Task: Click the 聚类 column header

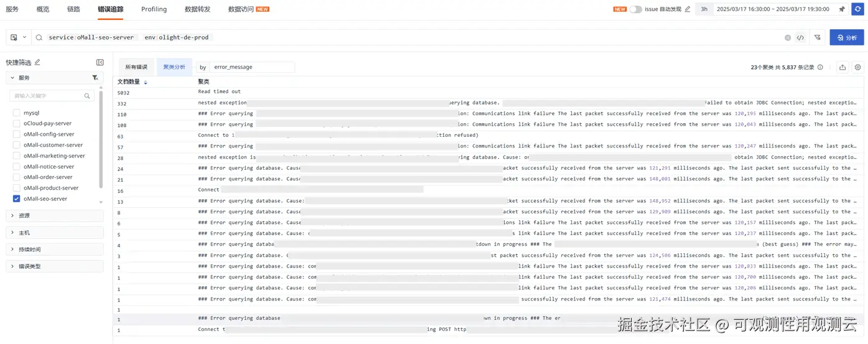Action: click(204, 82)
